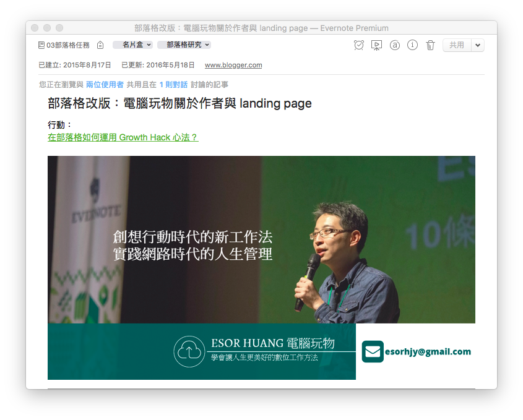The width and height of the screenshot is (523, 420).
Task: Click the notebook icon beside 03部落格任務
Action: pyautogui.click(x=41, y=45)
